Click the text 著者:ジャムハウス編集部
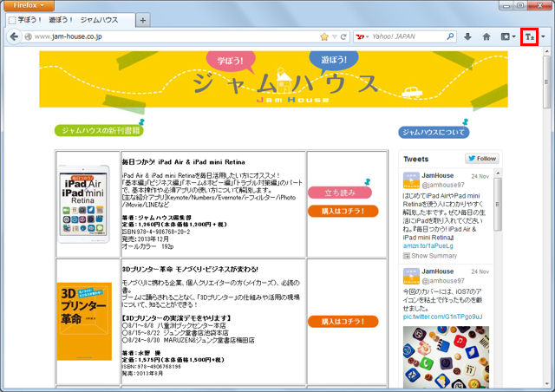555x392 pixels. (156, 218)
